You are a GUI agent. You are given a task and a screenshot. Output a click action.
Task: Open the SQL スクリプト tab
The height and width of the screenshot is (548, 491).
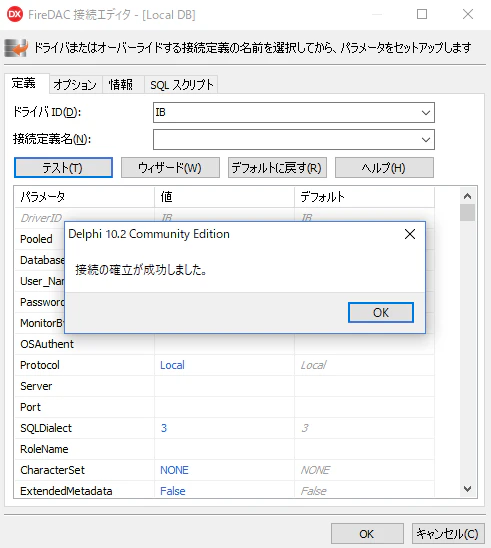(181, 85)
